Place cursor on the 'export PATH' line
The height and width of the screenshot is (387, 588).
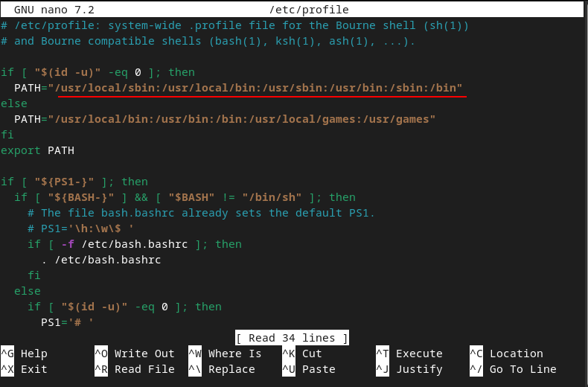tap(37, 150)
